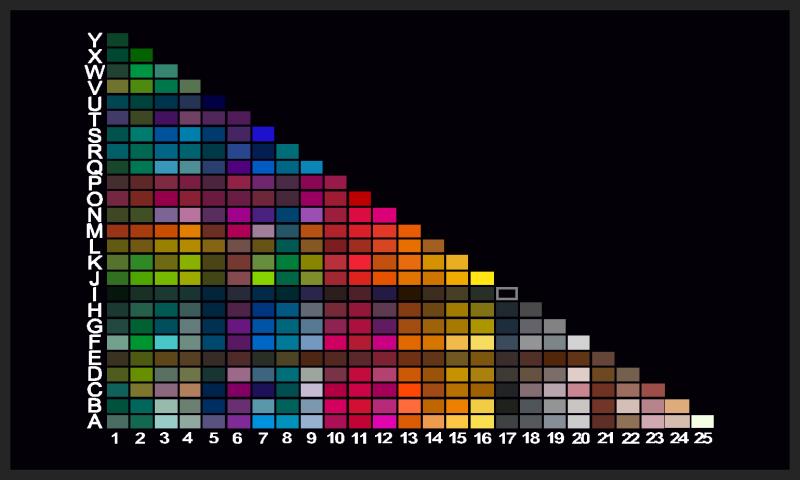
Task: Pick the pale lavender swatch at C9
Action: pos(311,390)
